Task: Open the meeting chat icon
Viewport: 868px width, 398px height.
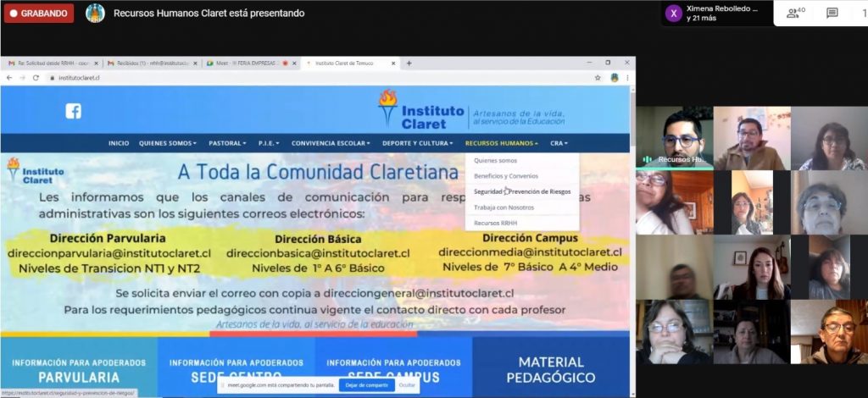Action: click(832, 13)
